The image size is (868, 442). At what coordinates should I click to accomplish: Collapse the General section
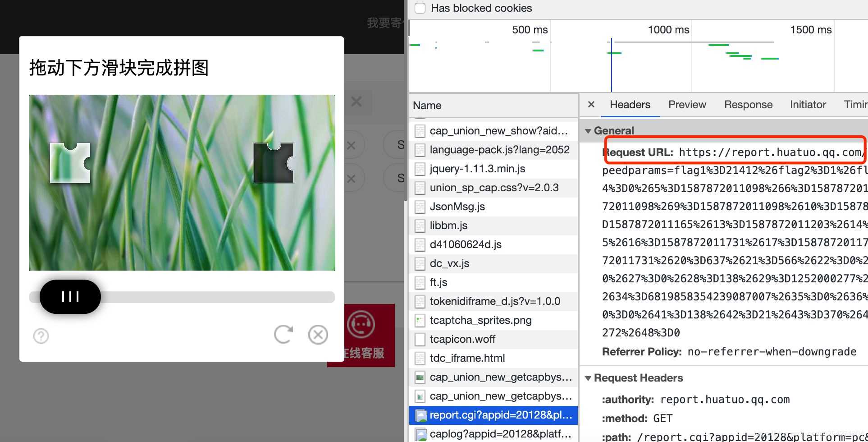pyautogui.click(x=588, y=131)
